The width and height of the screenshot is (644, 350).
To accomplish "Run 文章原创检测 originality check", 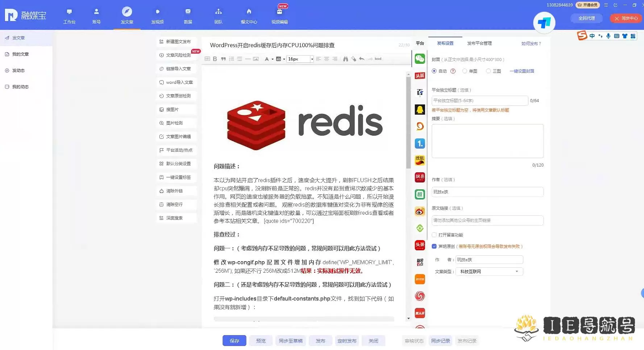I will [x=176, y=96].
